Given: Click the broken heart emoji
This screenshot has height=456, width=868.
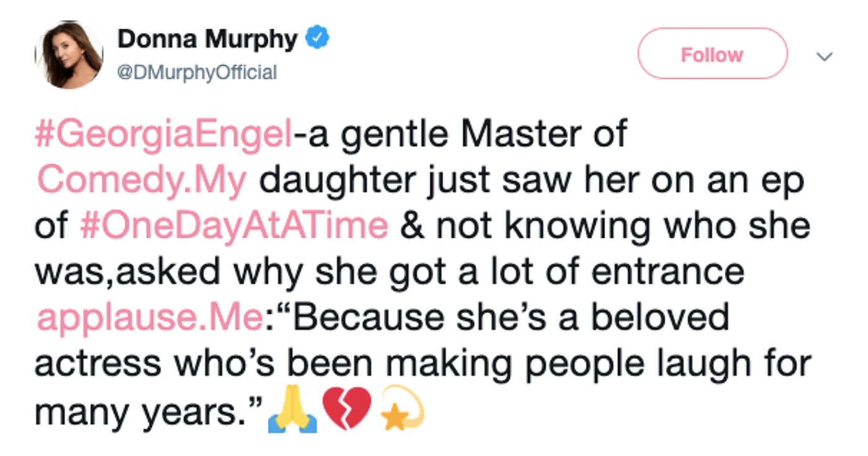Looking at the screenshot, I should (x=348, y=410).
